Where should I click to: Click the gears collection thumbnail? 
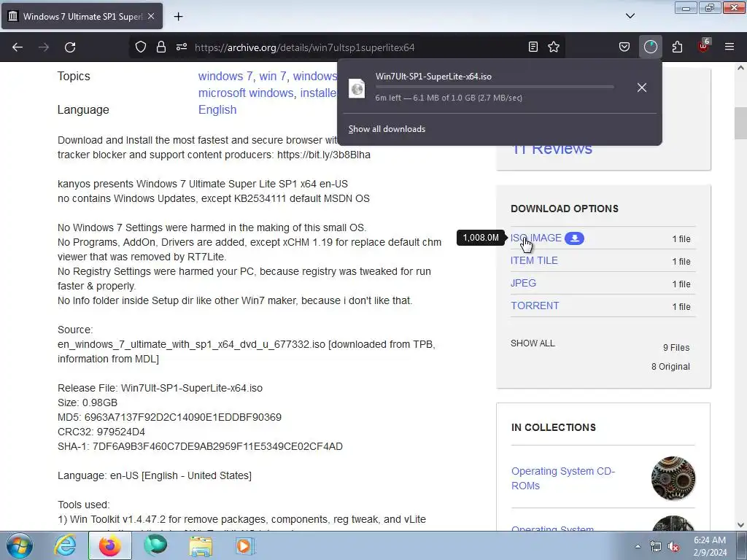coord(673,478)
